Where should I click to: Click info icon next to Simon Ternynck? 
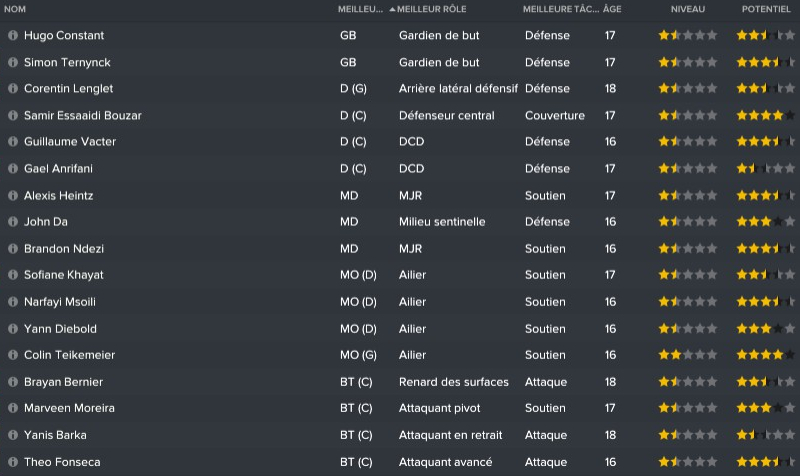(x=13, y=62)
